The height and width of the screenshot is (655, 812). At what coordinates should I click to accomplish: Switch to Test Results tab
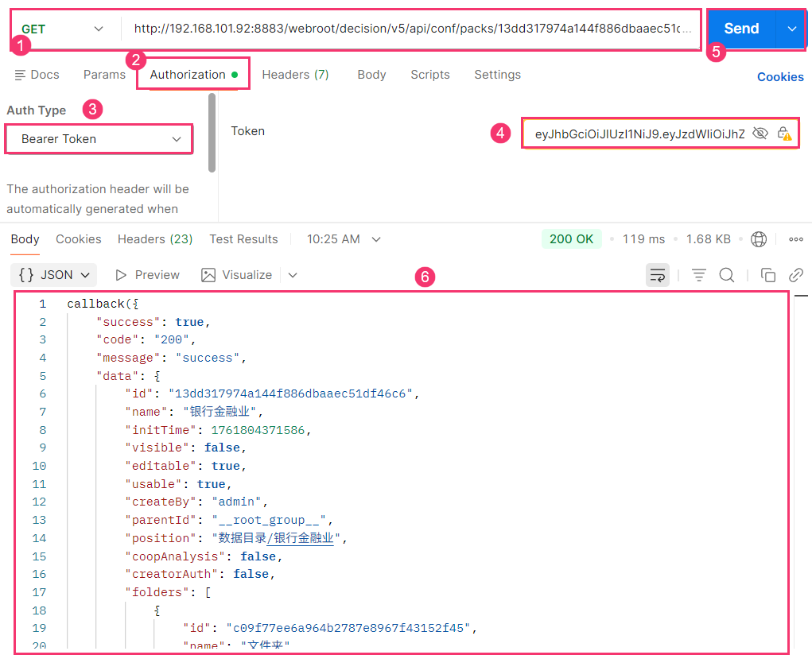pos(243,239)
